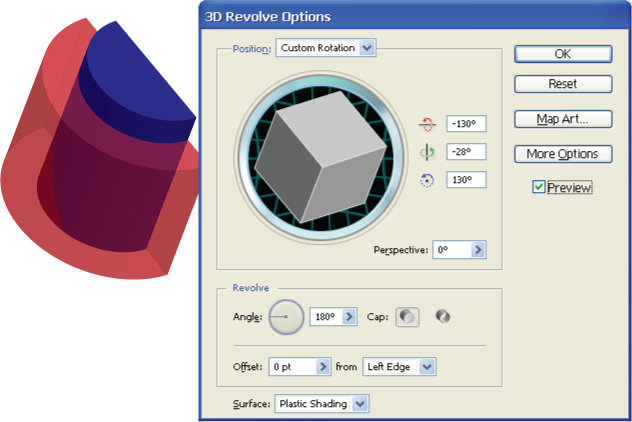Click the Perspective value field

pos(452,250)
